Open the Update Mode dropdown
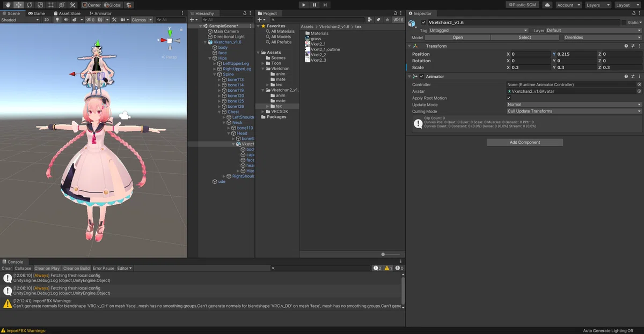Image resolution: width=644 pixels, height=334 pixels. (574, 105)
